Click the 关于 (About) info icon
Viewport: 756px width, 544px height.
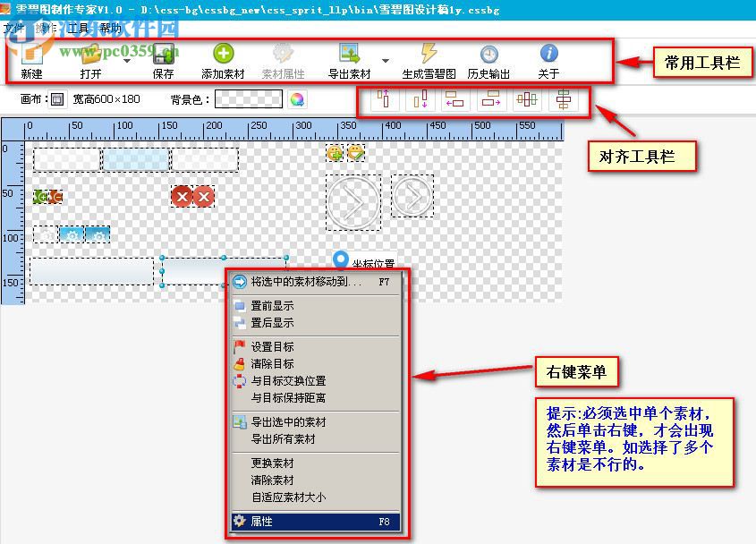548,54
